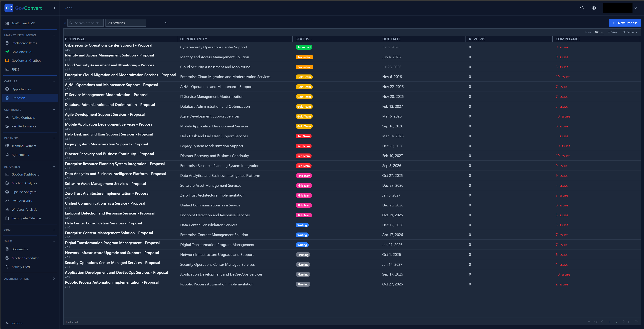Open the FPDS section

point(15,69)
